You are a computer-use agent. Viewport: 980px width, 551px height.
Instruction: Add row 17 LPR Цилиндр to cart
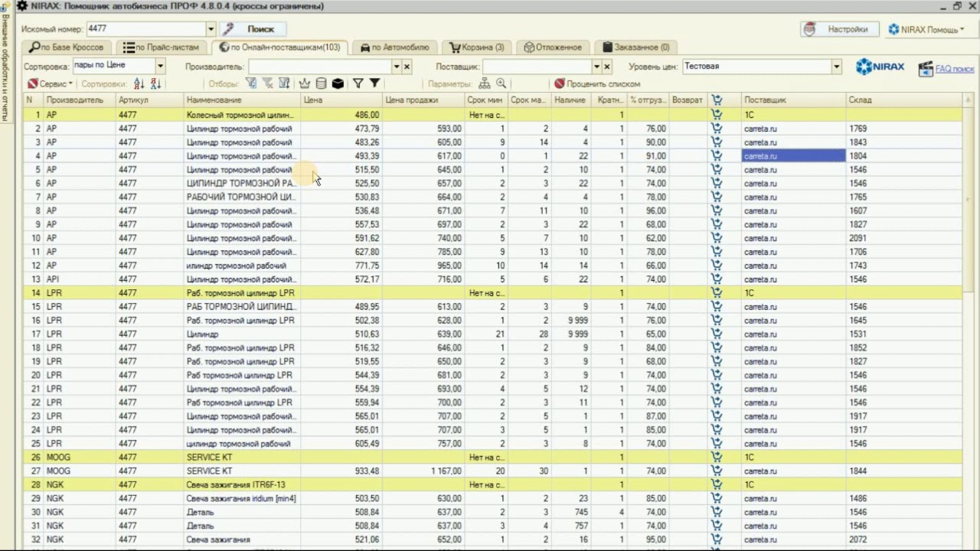click(x=717, y=334)
